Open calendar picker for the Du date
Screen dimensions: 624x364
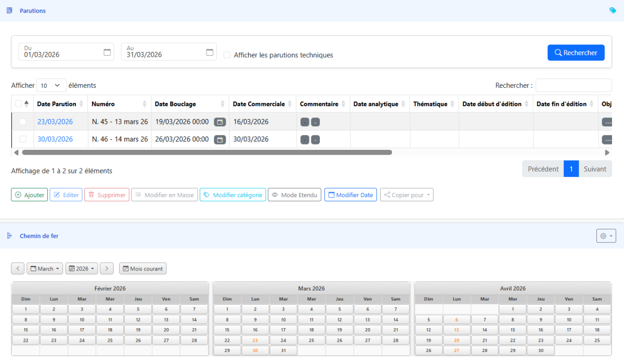click(107, 52)
